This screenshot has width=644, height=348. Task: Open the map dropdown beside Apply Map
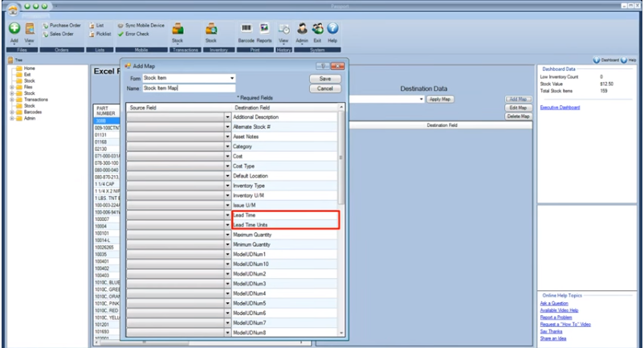click(x=422, y=100)
